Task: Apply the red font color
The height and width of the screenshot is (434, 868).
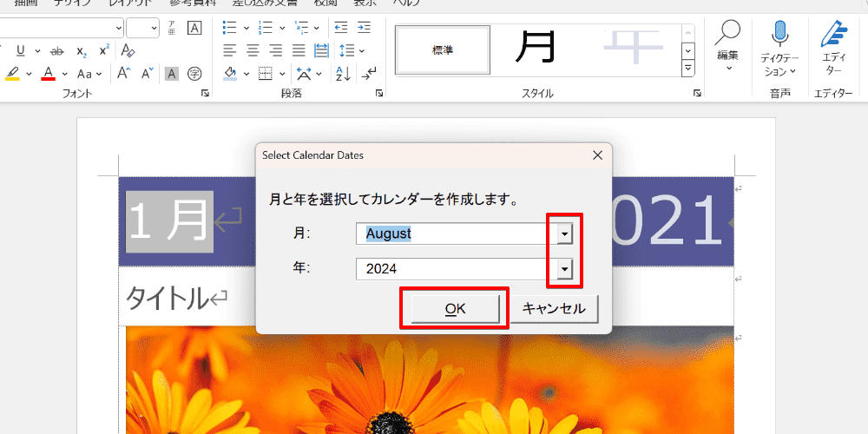Action: click(x=49, y=74)
